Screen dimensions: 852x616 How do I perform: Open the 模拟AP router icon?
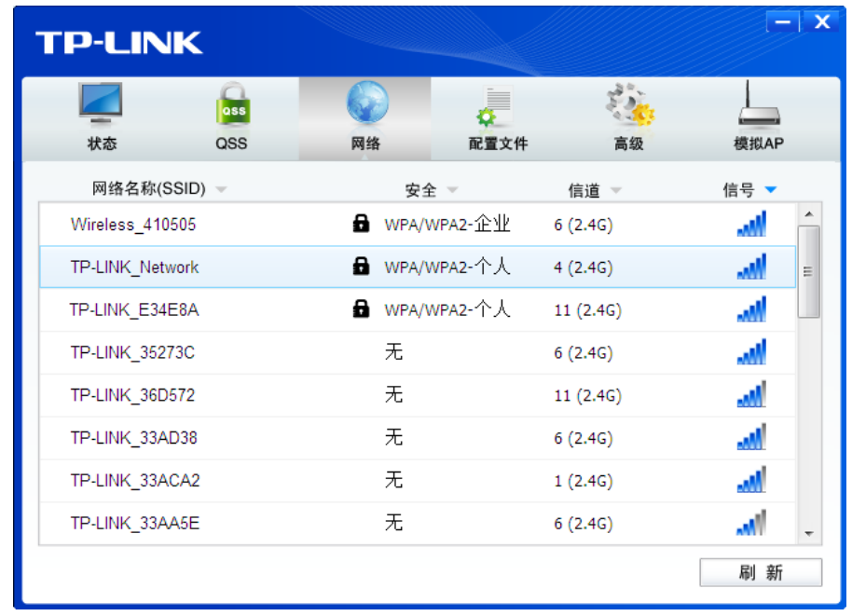759,103
